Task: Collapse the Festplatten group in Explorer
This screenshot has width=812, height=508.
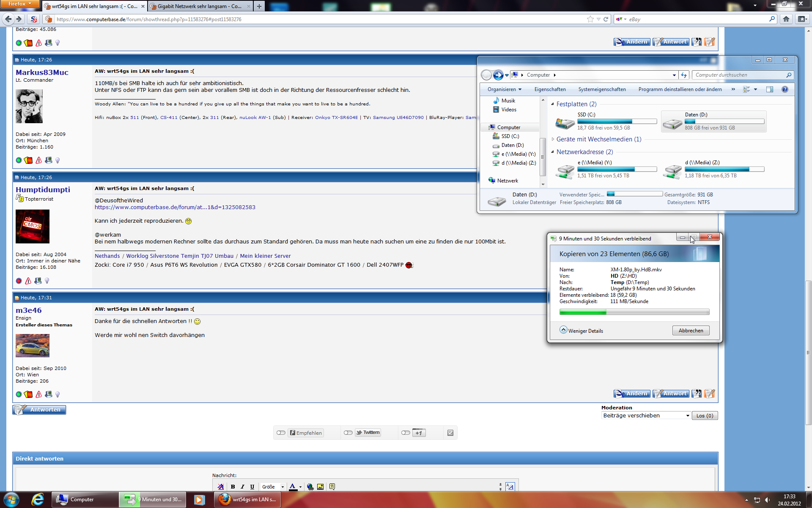Action: click(x=552, y=104)
